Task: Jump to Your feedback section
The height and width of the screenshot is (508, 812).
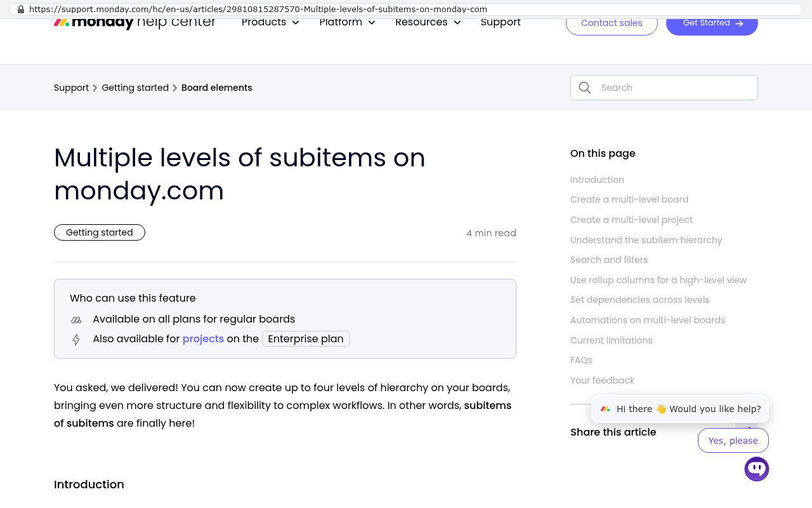Action: coord(603,380)
